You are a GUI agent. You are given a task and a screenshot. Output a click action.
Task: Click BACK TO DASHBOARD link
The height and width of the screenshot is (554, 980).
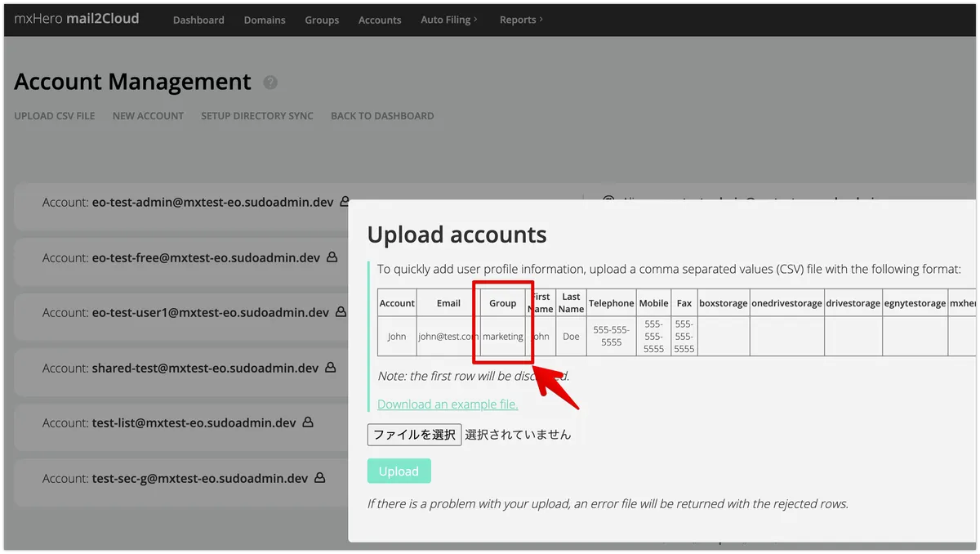pyautogui.click(x=382, y=116)
